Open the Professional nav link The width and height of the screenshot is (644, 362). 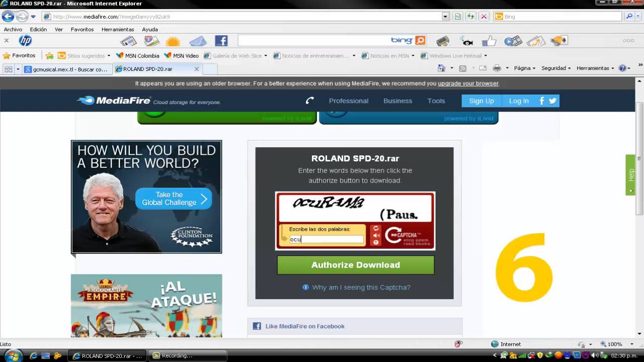click(349, 101)
